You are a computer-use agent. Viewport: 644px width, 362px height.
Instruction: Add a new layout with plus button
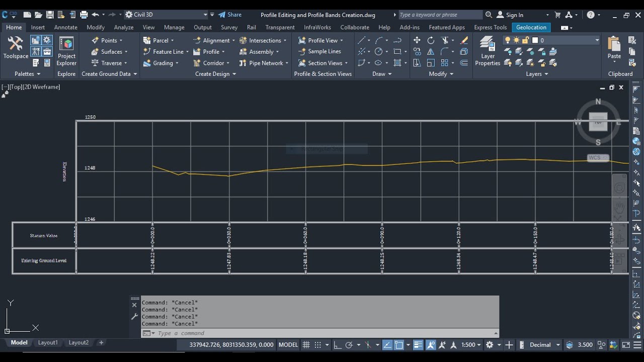(101, 342)
